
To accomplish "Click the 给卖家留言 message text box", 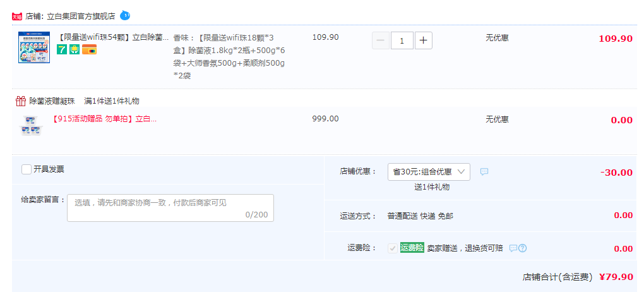I will 170,208.
